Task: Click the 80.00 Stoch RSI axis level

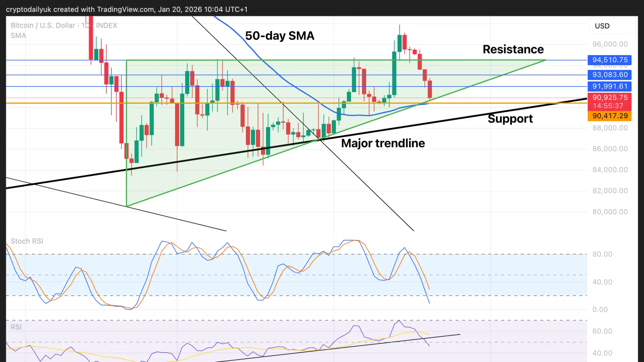Action: coord(602,254)
